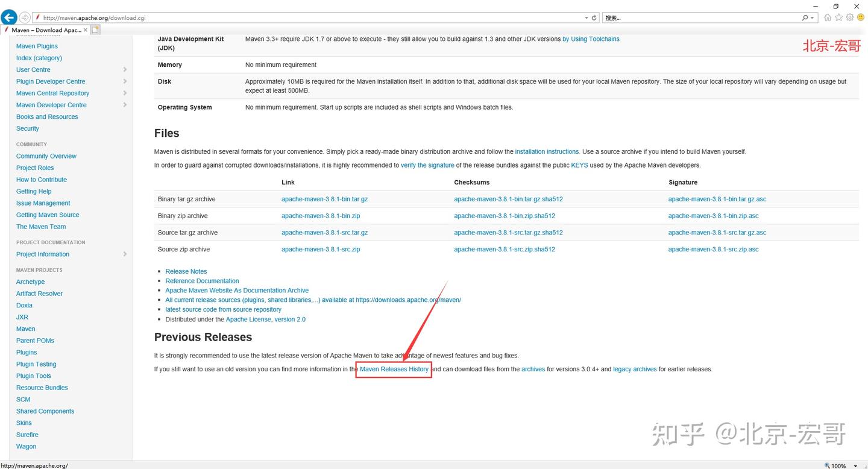
Task: Go back using the browser Back arrow
Action: tap(9, 17)
